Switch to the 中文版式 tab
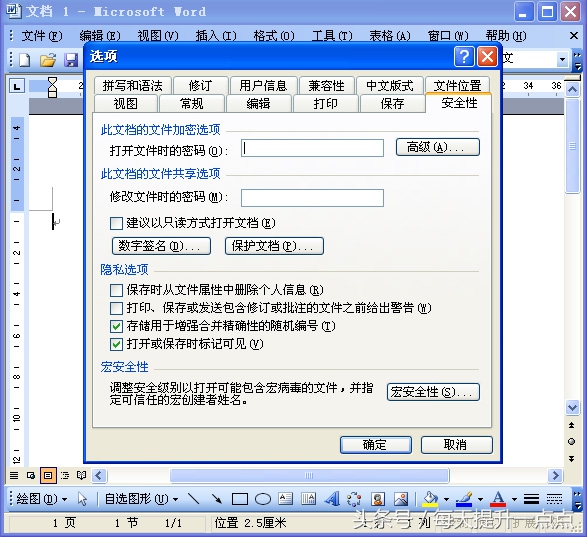The width and height of the screenshot is (587, 537). pyautogui.click(x=390, y=86)
